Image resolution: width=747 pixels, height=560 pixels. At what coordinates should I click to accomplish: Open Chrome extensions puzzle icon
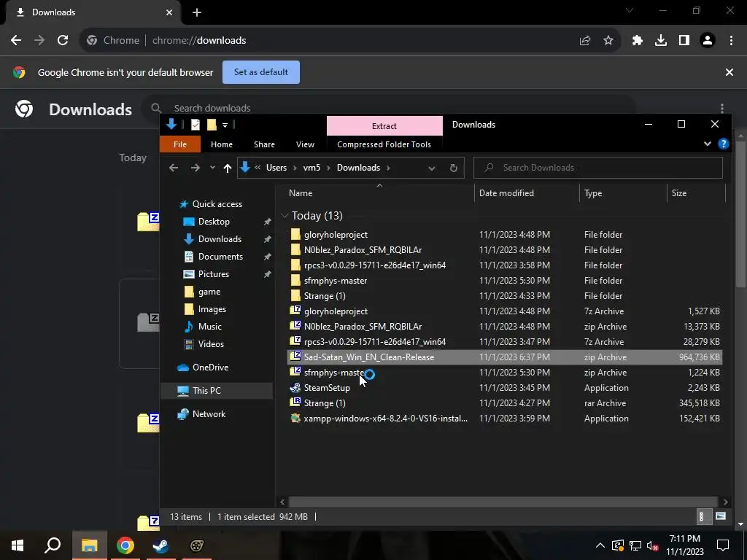click(x=638, y=41)
